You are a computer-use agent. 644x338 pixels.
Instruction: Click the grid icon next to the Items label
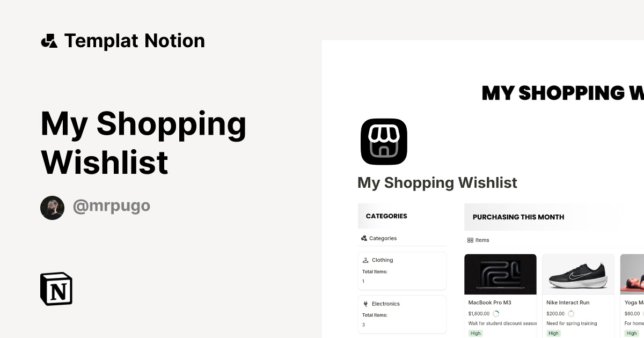tap(471, 240)
